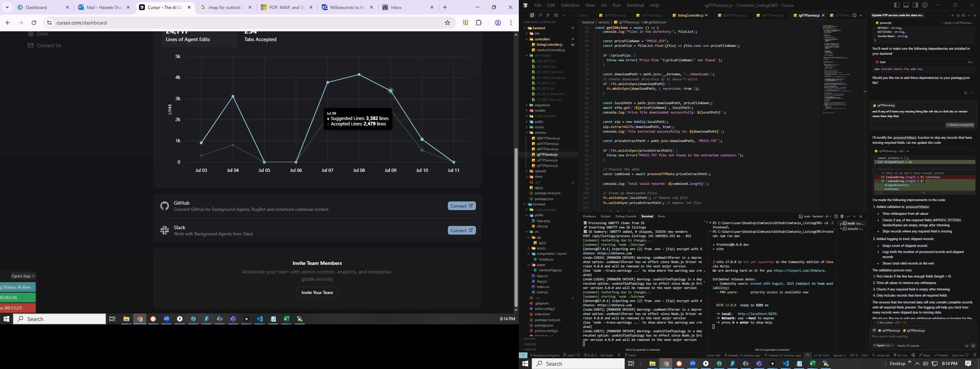Viewport: 980px width, 369px height.
Task: Open Source Control icon in Cursor
Action: (548, 15)
